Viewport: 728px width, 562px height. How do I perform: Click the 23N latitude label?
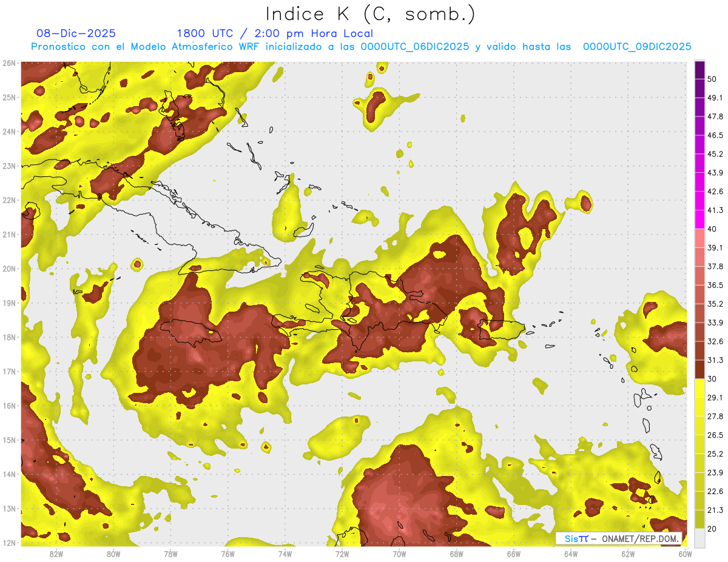[x=8, y=166]
